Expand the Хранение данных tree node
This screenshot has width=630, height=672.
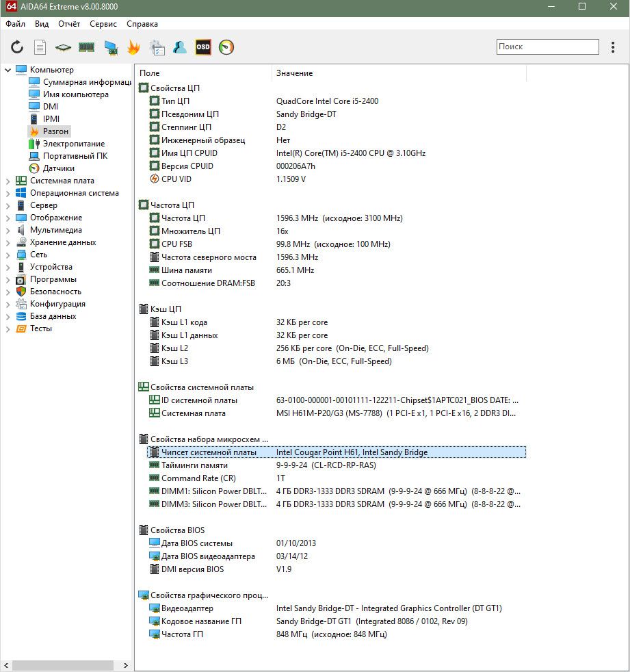[8, 243]
